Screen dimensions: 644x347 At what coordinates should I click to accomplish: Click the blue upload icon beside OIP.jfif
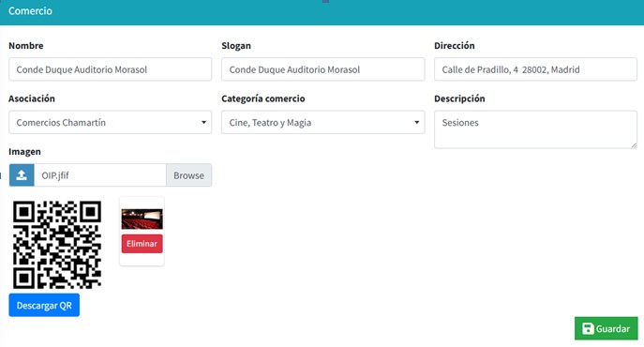coord(22,175)
